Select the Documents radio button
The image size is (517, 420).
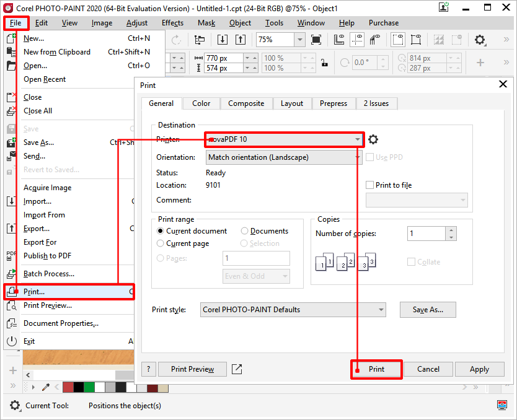[244, 231]
